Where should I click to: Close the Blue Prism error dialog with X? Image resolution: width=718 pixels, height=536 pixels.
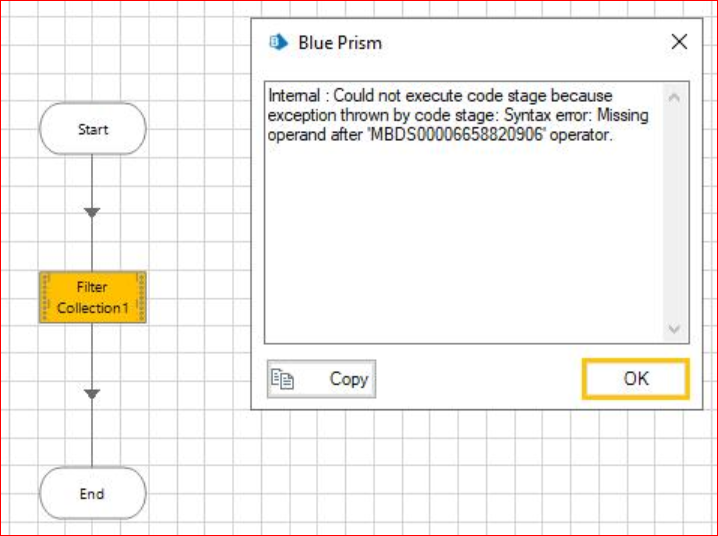click(x=679, y=42)
